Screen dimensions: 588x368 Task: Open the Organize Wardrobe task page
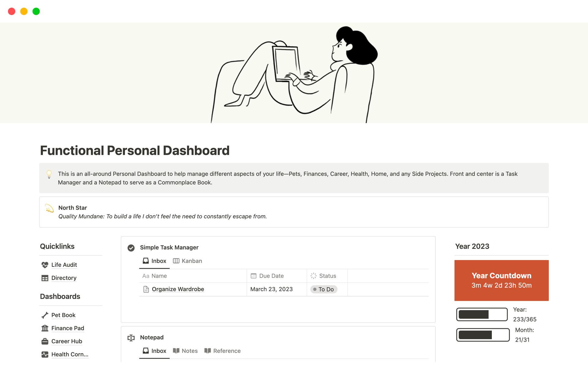click(x=178, y=289)
